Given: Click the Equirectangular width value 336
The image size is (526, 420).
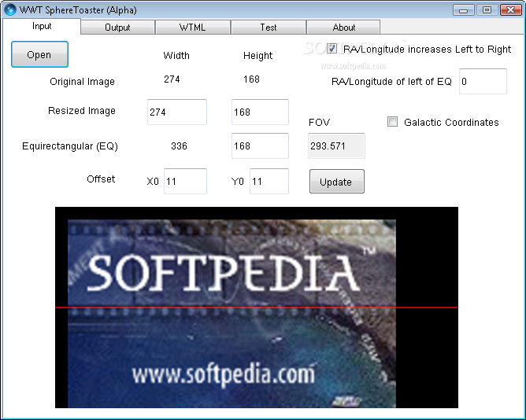Looking at the screenshot, I should click(179, 146).
